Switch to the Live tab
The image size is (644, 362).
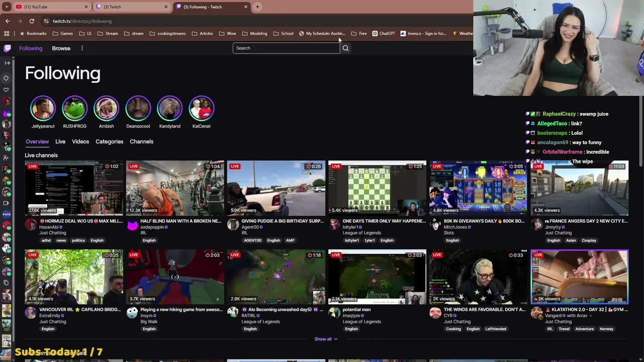(x=60, y=142)
